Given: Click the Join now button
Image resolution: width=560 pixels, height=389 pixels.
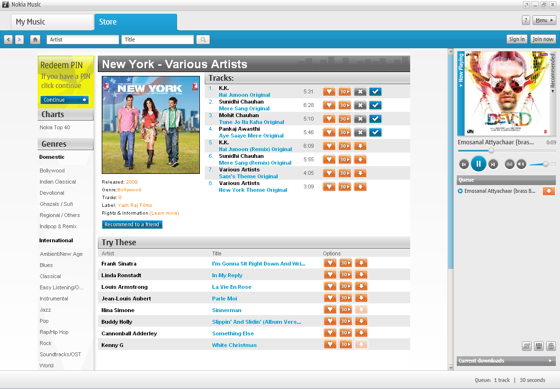Looking at the screenshot, I should [x=543, y=39].
